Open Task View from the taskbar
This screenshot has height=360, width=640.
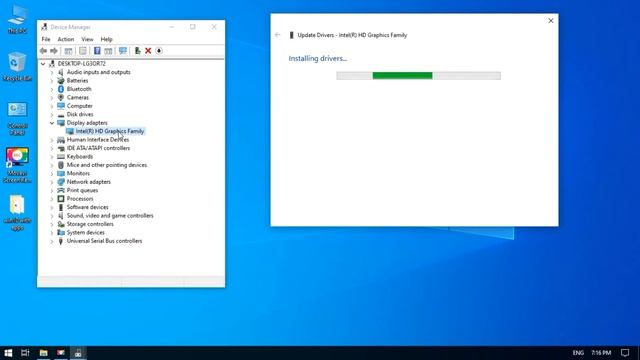[x=25, y=353]
